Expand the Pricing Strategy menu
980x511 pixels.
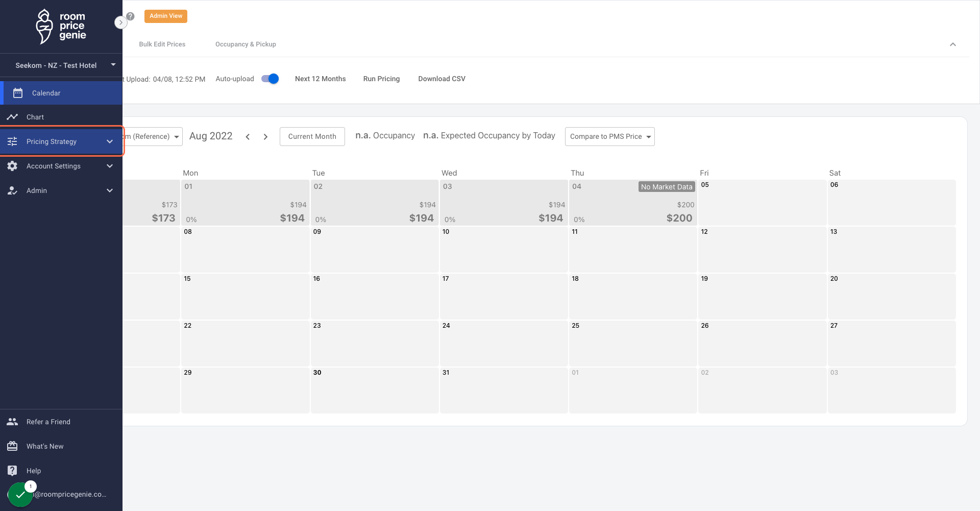point(110,141)
